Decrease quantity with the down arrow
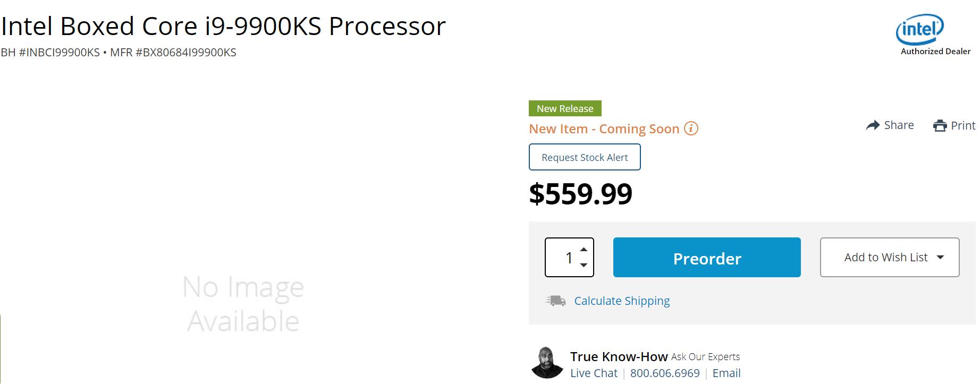Viewport: 980px width, 384px height. pyautogui.click(x=584, y=265)
